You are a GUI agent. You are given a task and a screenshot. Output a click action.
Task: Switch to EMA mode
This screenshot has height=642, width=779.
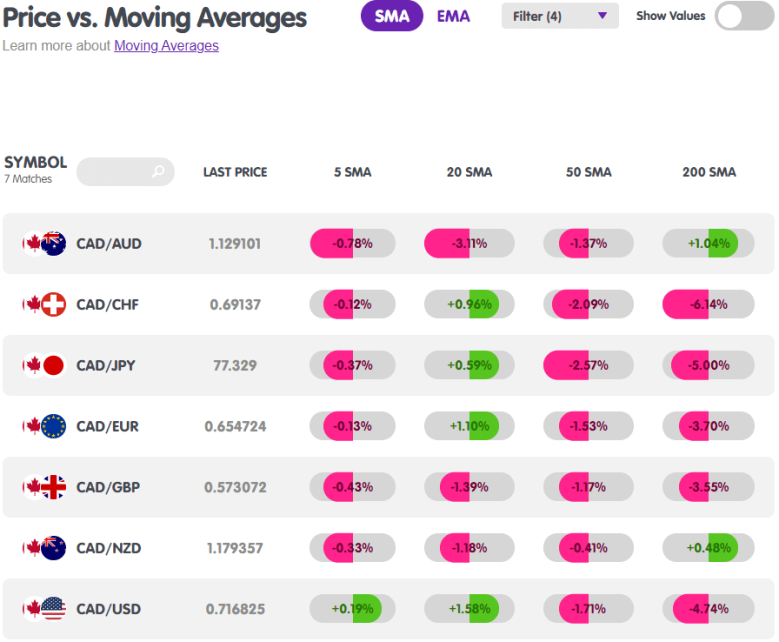coord(453,16)
